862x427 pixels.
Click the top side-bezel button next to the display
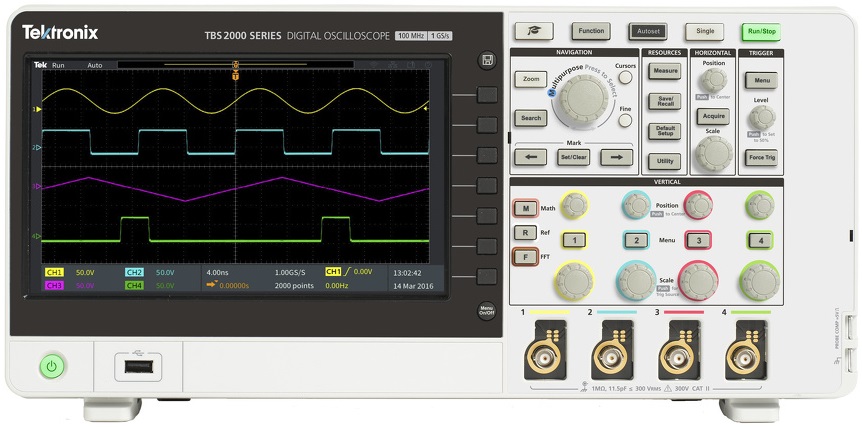[x=487, y=95]
